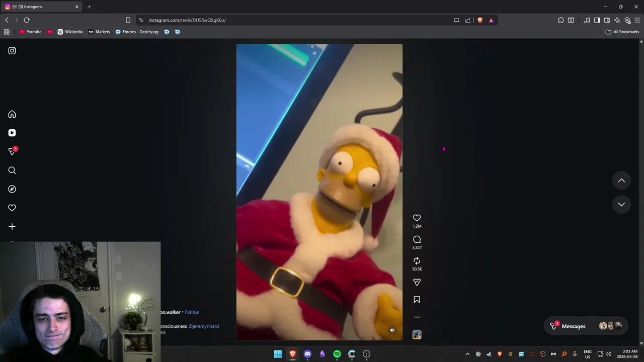Open sidebar Messages icon with red badge
Screen dimensions: 644x362
click(13, 151)
